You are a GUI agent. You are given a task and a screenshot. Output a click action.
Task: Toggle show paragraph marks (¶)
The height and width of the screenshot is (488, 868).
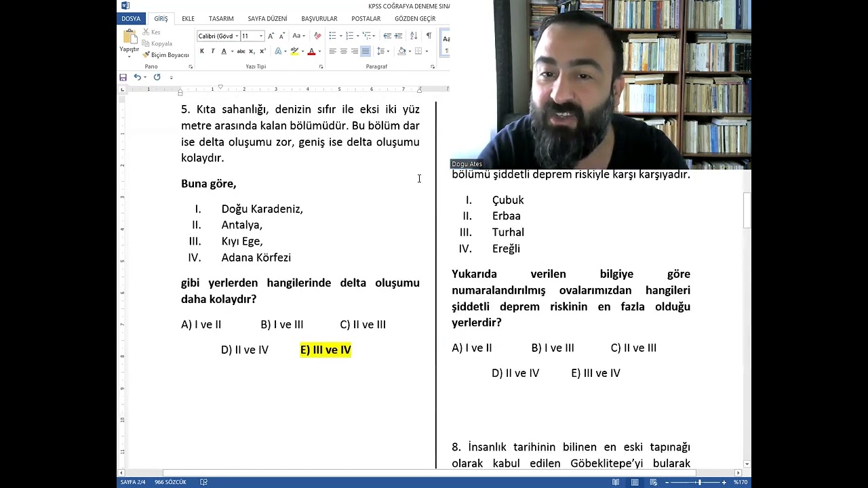(x=429, y=36)
